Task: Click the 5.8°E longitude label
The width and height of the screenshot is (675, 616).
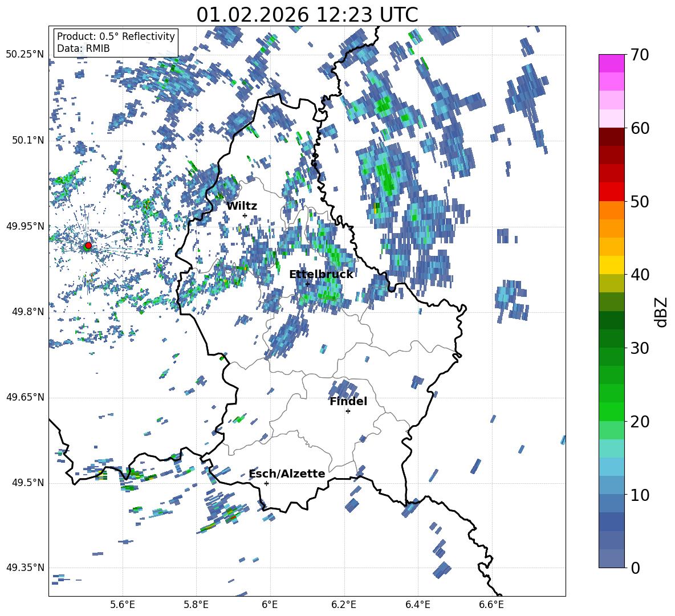Action: click(196, 605)
